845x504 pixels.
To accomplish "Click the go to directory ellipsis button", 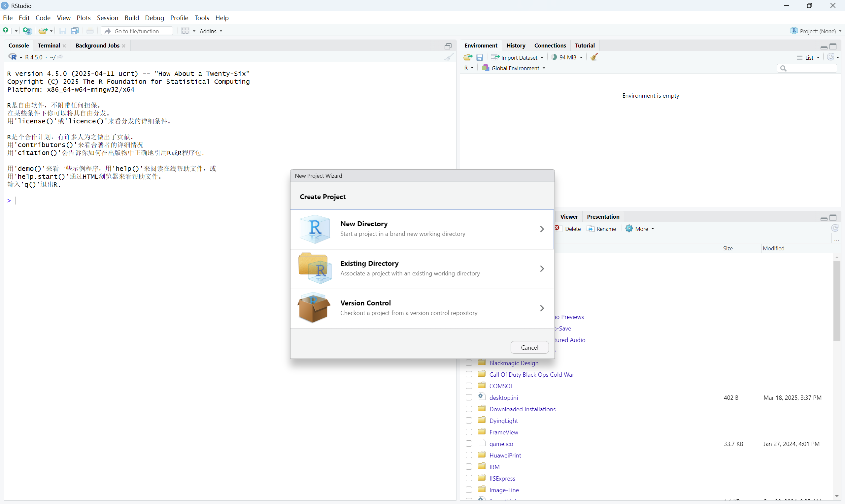I will point(836,239).
